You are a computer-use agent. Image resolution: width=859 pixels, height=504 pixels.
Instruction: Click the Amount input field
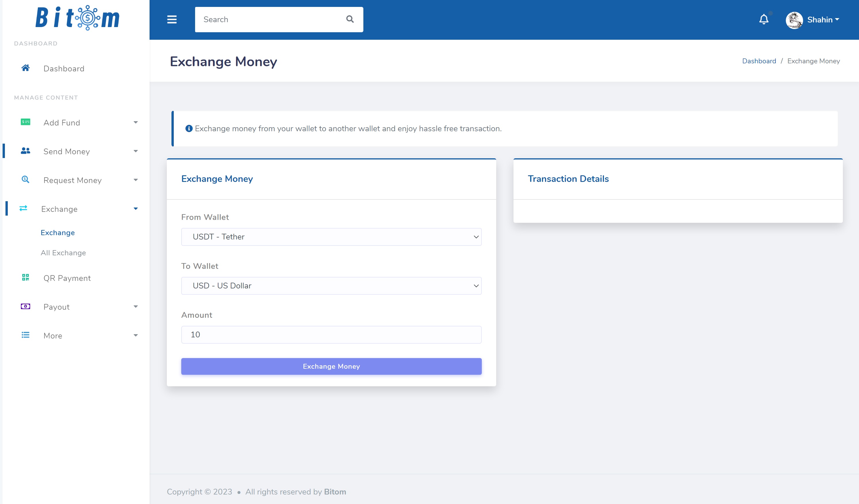pyautogui.click(x=331, y=334)
